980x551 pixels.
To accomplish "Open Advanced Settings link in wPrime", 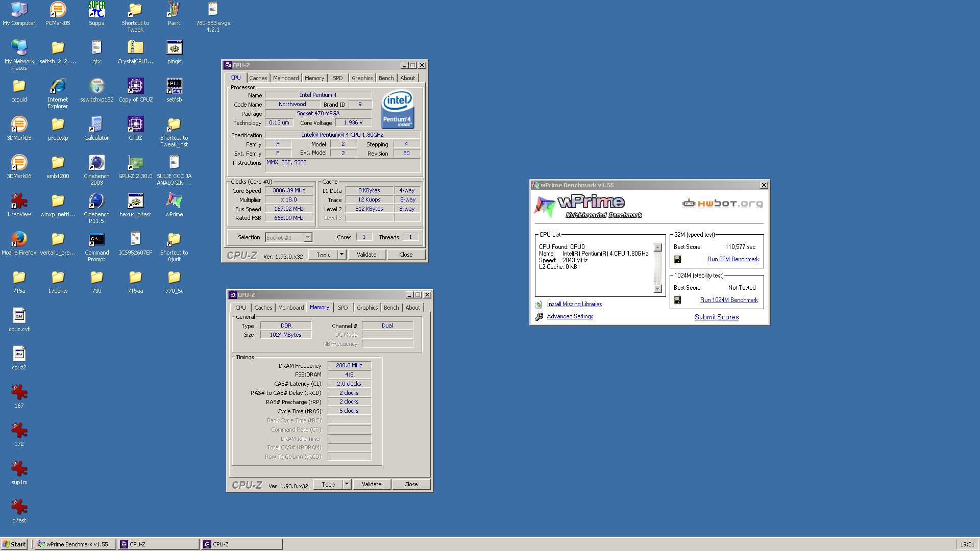I will pos(570,316).
